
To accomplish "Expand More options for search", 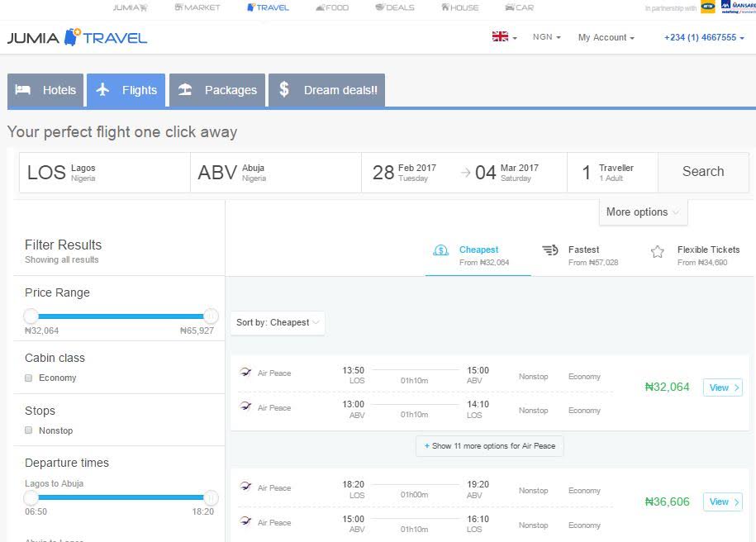I will pos(643,212).
